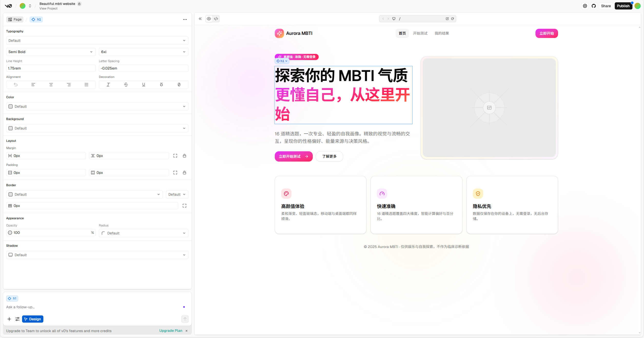
Task: Click the Publish button
Action: [623, 6]
